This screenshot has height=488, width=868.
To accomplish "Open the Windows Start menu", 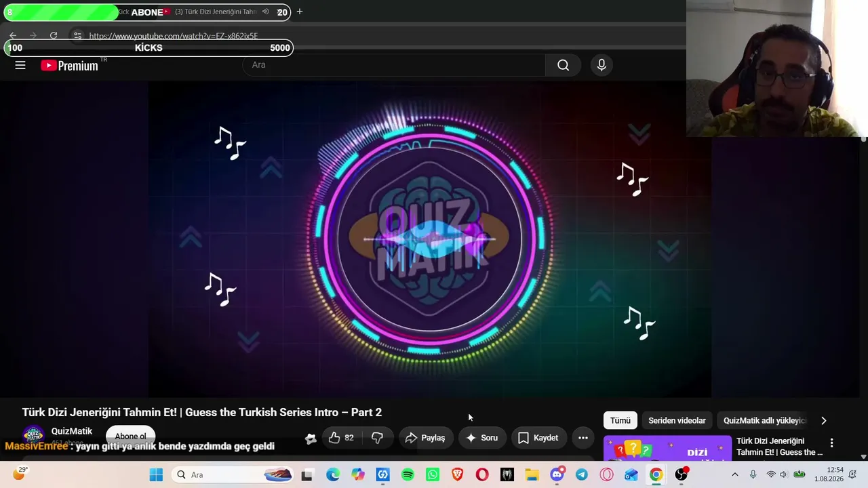I will point(156,475).
